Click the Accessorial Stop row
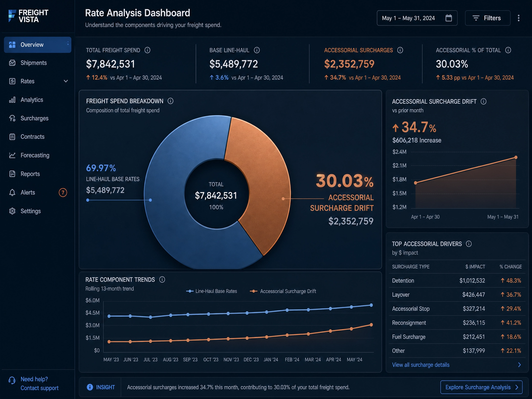Screen dimensions: 532x399 (457, 309)
